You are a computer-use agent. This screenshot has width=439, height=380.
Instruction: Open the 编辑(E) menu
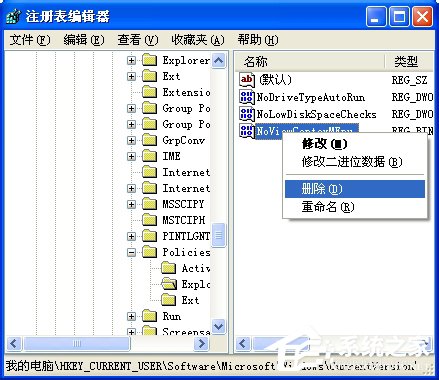pyautogui.click(x=84, y=40)
